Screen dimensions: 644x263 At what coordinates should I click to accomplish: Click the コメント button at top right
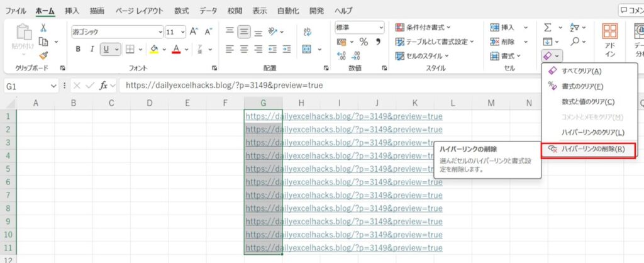click(631, 10)
